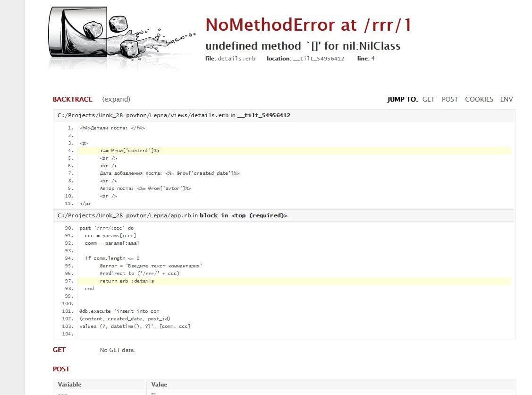Click code line with @row['created_date']
Viewport: 532px width, 395px height.
(x=169, y=173)
